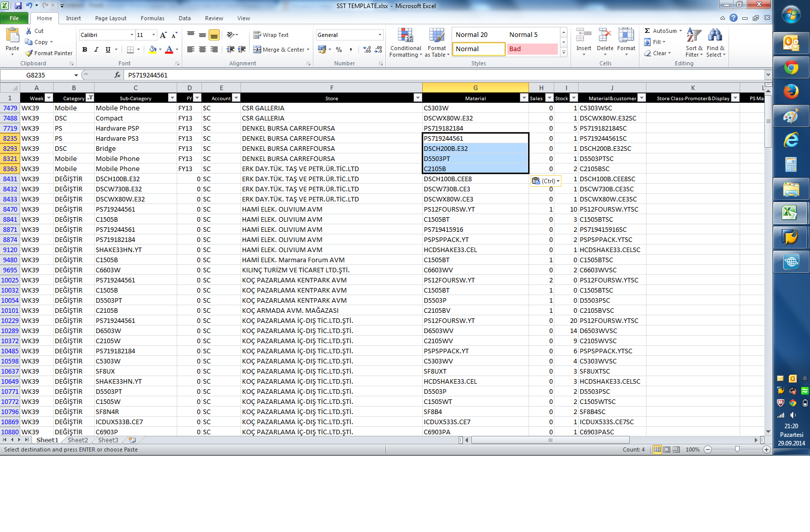Align text left
The height and width of the screenshot is (532, 810).
point(191,50)
